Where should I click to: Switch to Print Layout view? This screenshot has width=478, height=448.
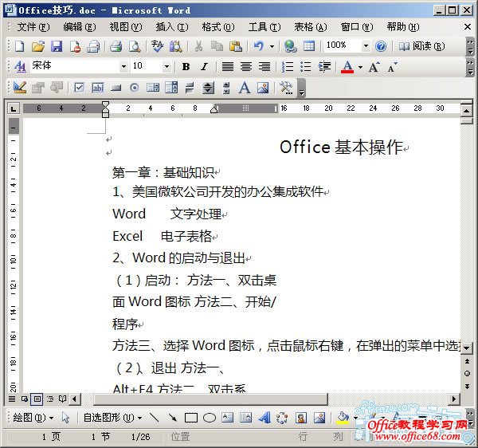point(37,399)
